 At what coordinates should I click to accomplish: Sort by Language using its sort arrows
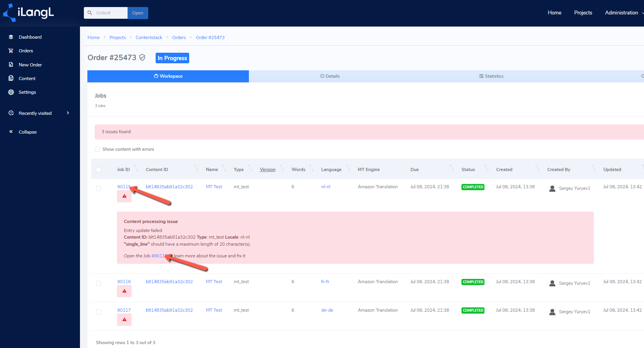click(348, 168)
